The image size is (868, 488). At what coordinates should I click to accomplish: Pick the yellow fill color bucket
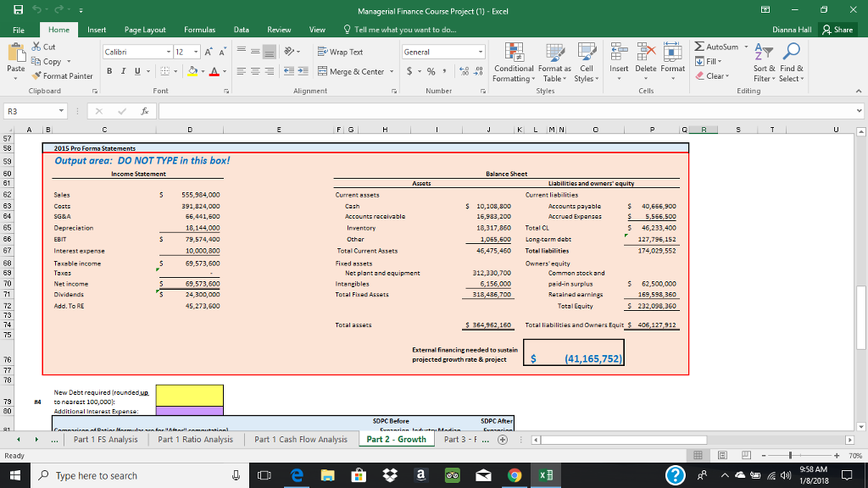(192, 71)
